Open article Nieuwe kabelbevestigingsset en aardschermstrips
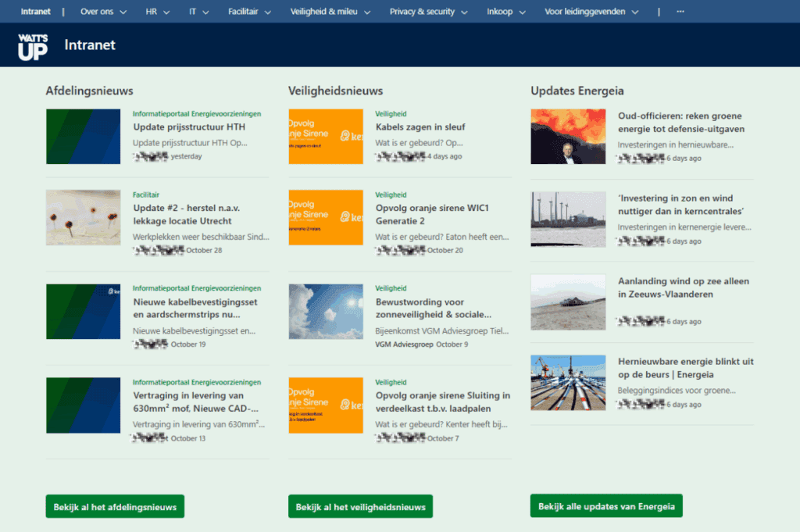This screenshot has height=532, width=800. [x=195, y=308]
